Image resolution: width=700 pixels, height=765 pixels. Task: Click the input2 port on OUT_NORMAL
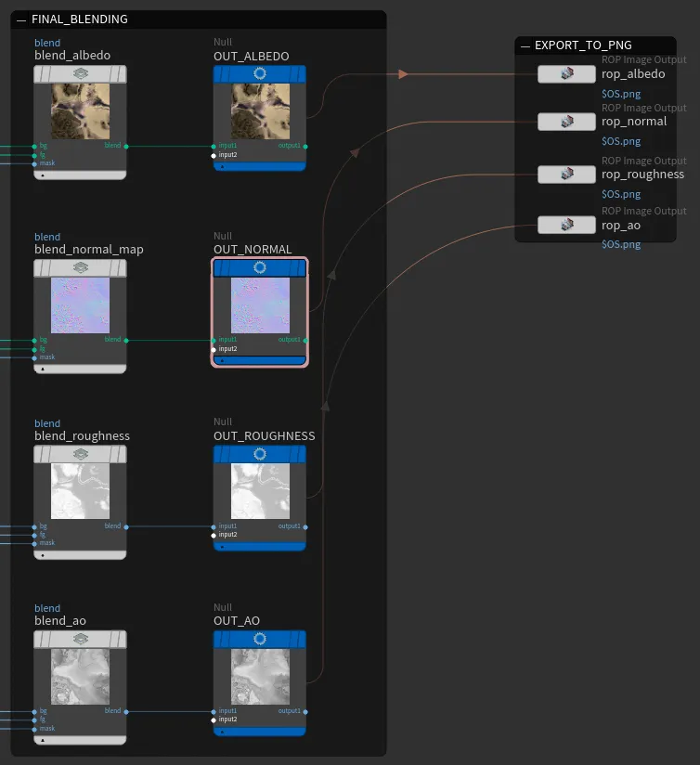pyautogui.click(x=214, y=349)
